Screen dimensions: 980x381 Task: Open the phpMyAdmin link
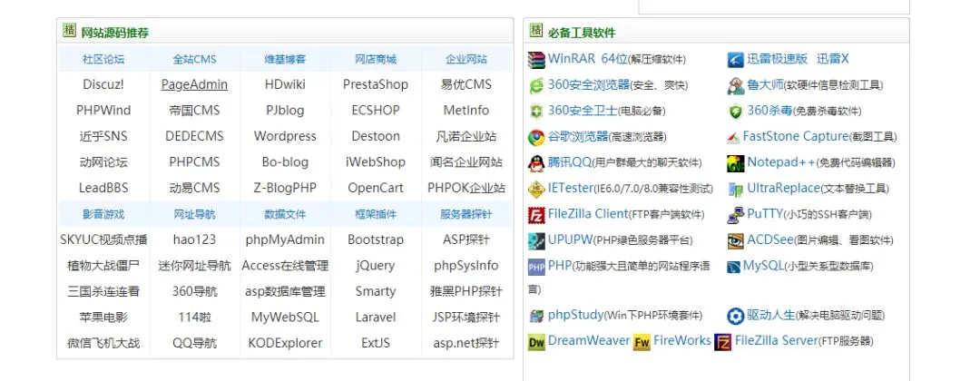coord(285,239)
